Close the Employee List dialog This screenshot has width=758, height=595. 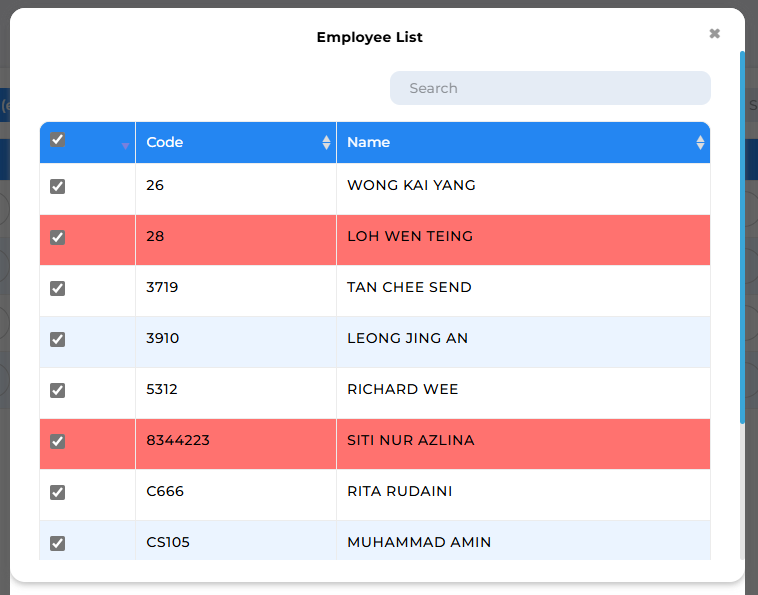pos(714,33)
